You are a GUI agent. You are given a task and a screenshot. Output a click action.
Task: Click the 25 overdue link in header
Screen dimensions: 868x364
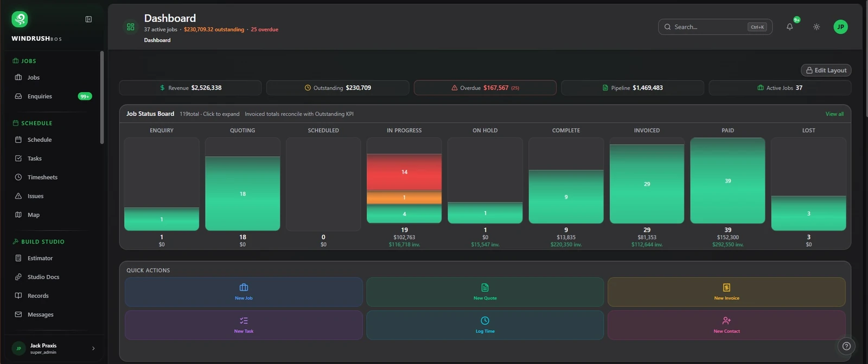point(264,30)
